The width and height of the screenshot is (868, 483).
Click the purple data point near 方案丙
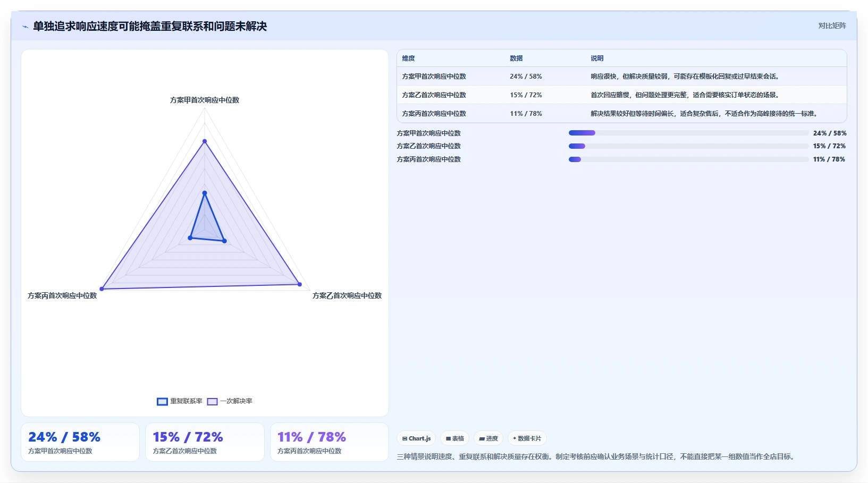[102, 289]
